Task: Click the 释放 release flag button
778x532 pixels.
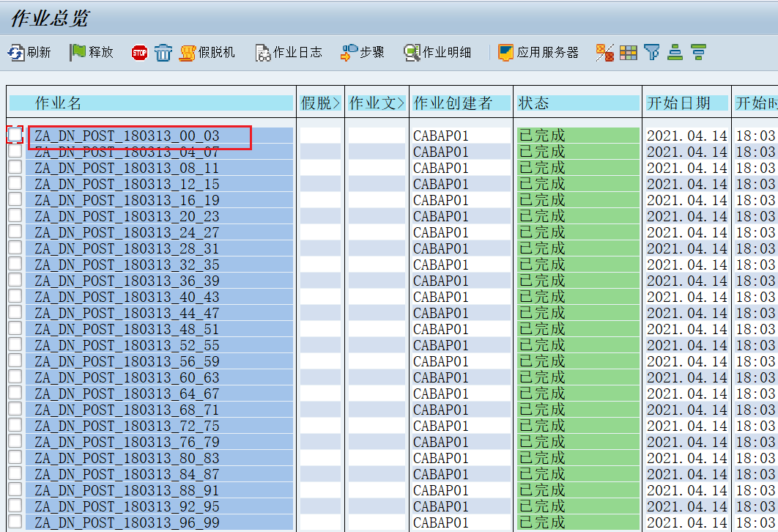Action: tap(92, 52)
